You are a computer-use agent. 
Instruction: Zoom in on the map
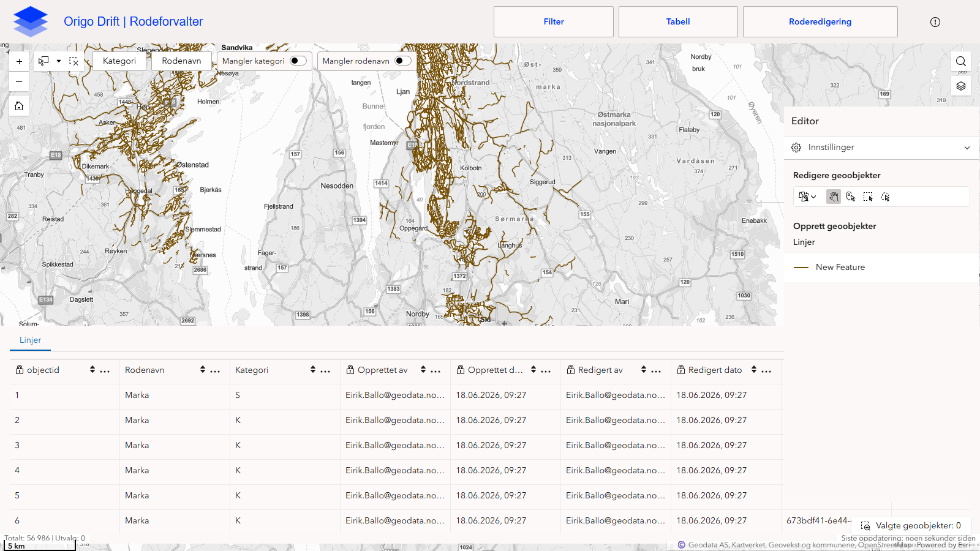click(x=19, y=61)
